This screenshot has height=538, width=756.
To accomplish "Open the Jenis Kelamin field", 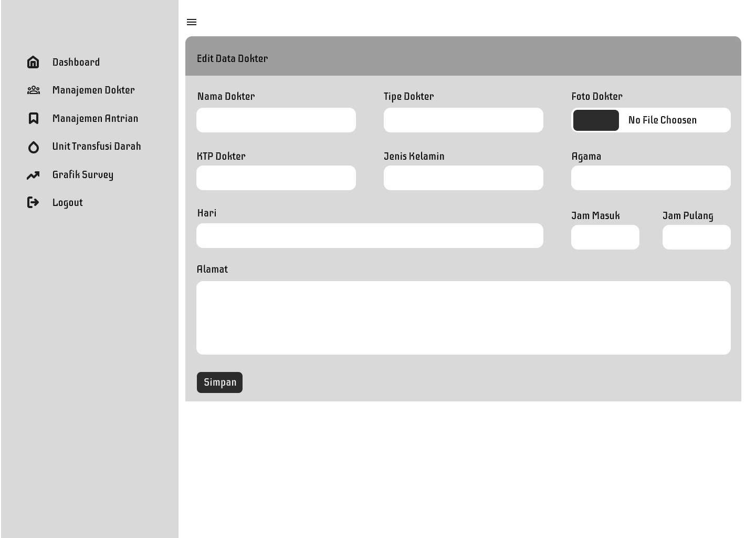I will pyautogui.click(x=463, y=178).
